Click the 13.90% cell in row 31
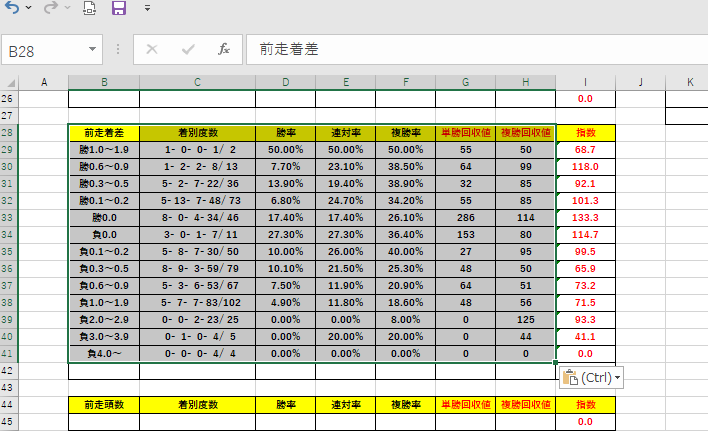The image size is (708, 431). (x=285, y=184)
